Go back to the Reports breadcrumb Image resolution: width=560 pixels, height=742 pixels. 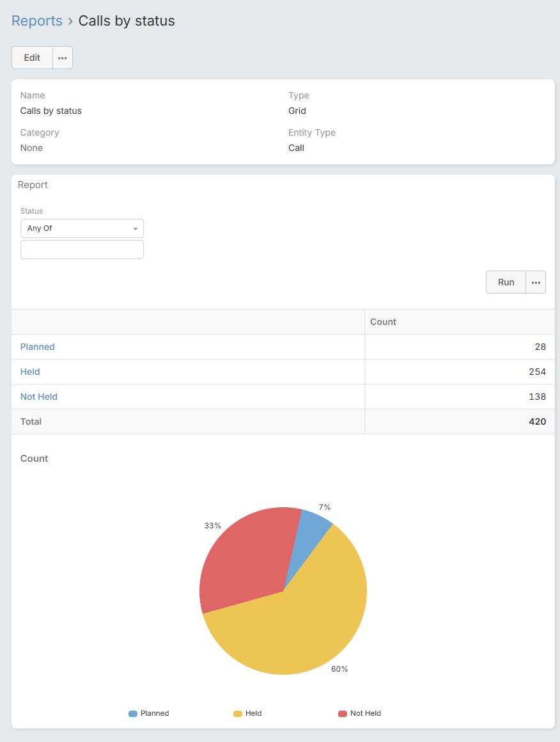[37, 21]
